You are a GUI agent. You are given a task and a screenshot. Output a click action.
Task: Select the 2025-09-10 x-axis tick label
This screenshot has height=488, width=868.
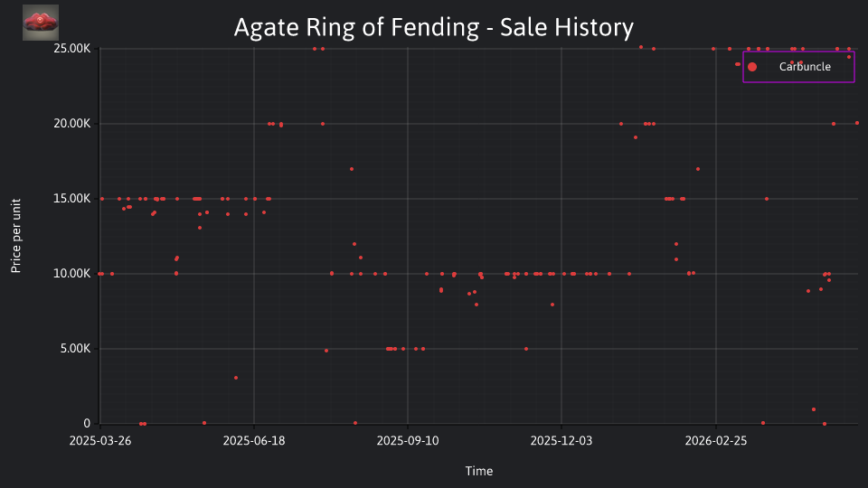[408, 441]
